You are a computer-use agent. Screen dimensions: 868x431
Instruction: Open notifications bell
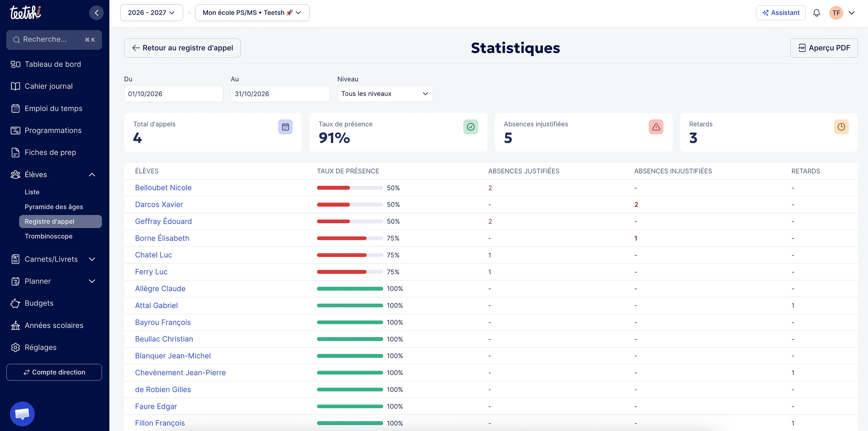point(816,13)
